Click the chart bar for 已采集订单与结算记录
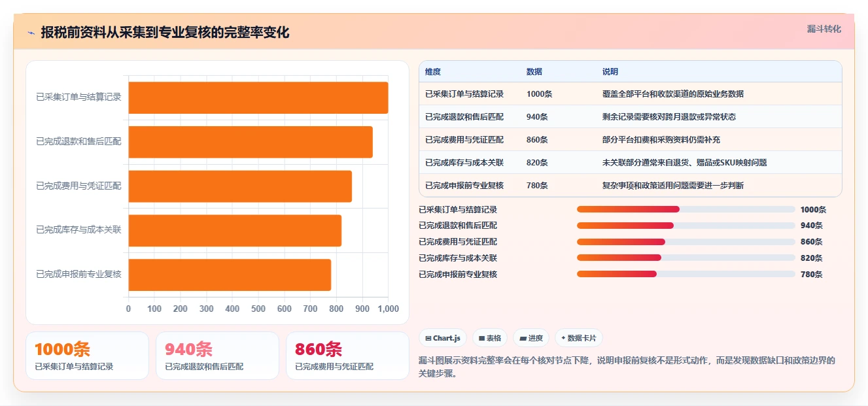868x406 pixels. coord(258,97)
